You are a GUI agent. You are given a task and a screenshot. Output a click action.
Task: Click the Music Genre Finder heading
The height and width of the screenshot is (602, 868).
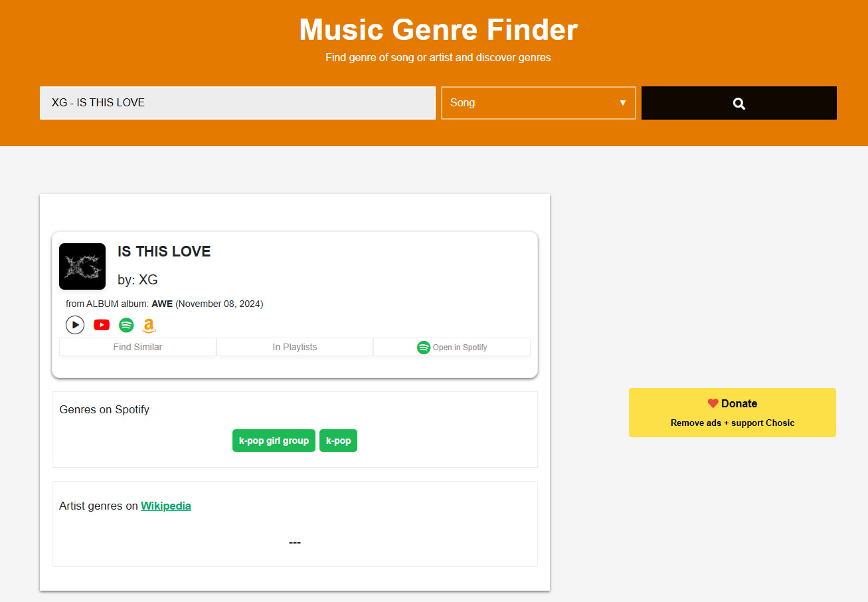[x=438, y=30]
